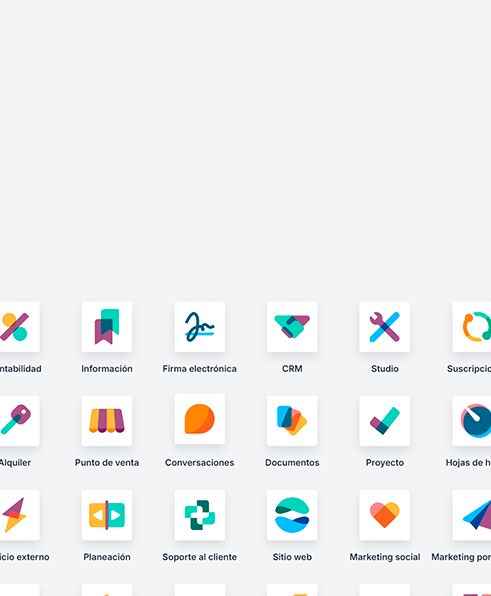The height and width of the screenshot is (596, 491).
Task: Open the Información app icon
Action: point(107,327)
